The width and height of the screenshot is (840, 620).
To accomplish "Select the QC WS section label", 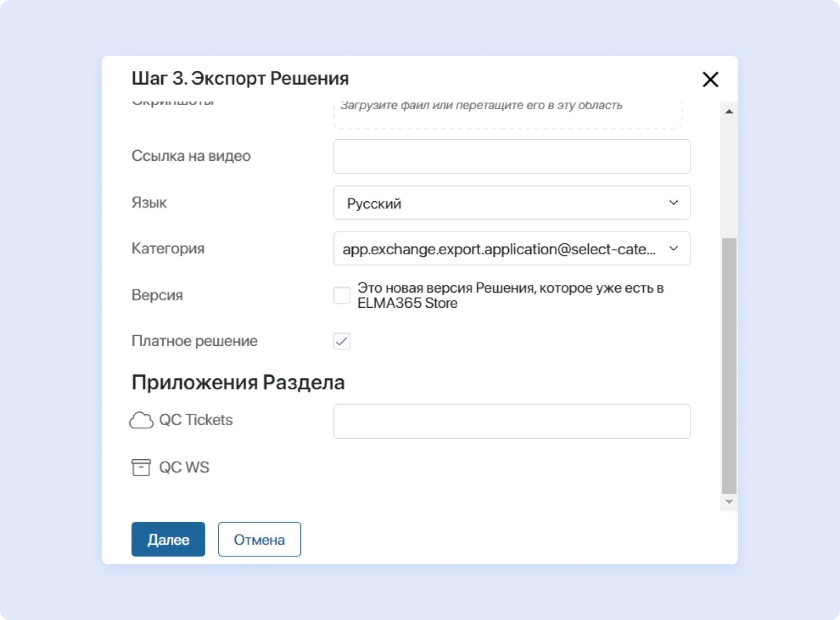I will click(x=184, y=467).
